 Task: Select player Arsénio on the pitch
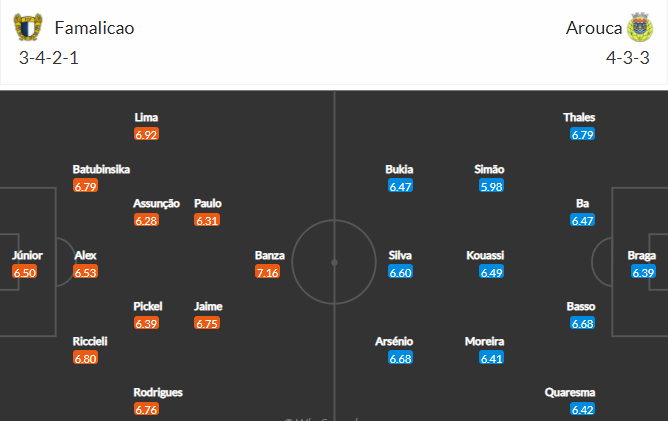point(394,341)
